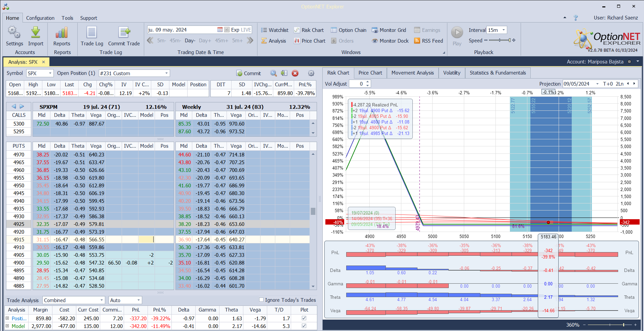Open the Settings gear icon
Image resolution: width=644 pixels, height=331 pixels.
(14, 32)
